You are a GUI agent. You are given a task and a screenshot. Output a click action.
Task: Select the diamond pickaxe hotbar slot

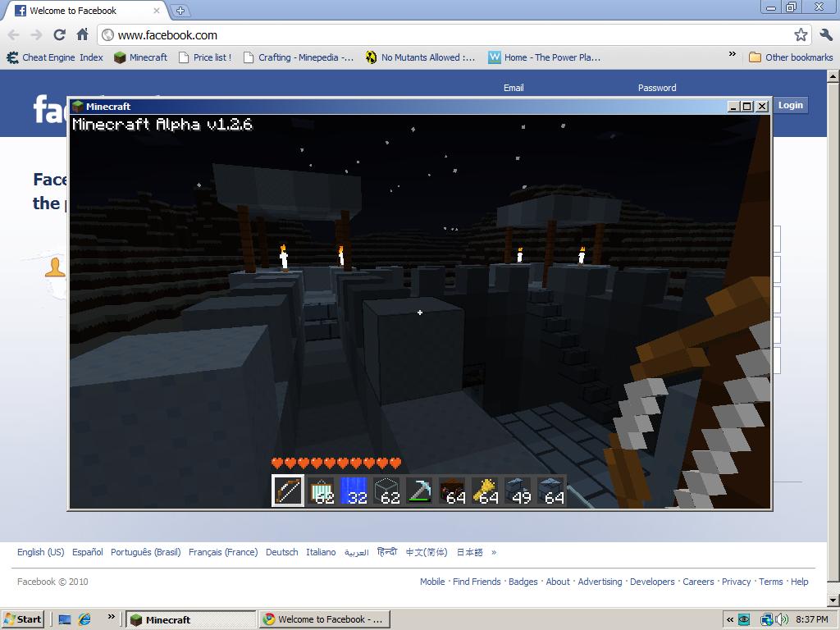419,491
